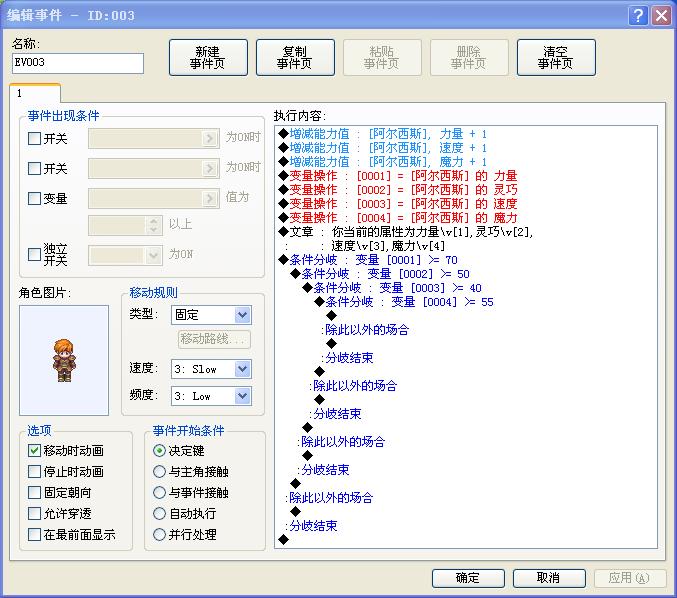This screenshot has height=598, width=677.
Task: Select event page tab 1
Action: (x=35, y=93)
